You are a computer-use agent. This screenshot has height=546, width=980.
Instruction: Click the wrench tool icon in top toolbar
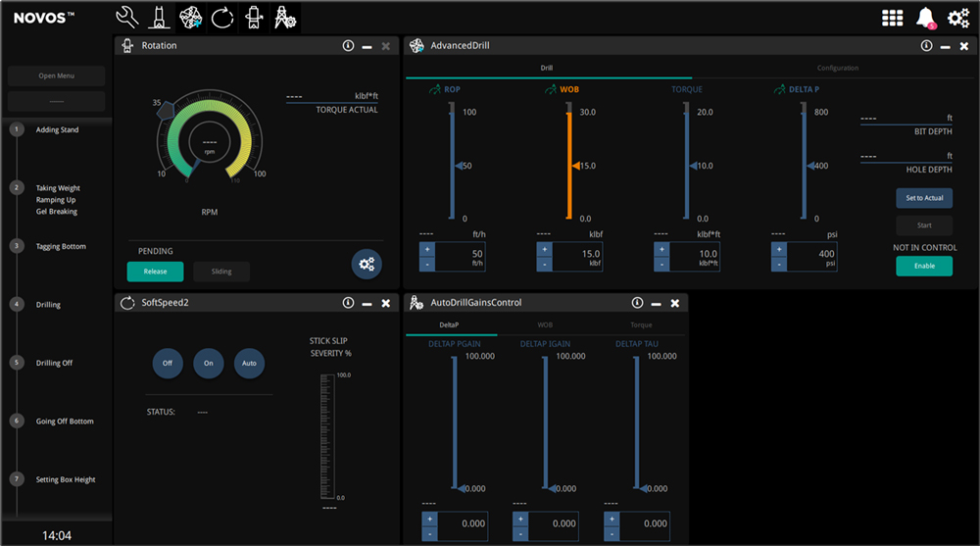pos(126,17)
